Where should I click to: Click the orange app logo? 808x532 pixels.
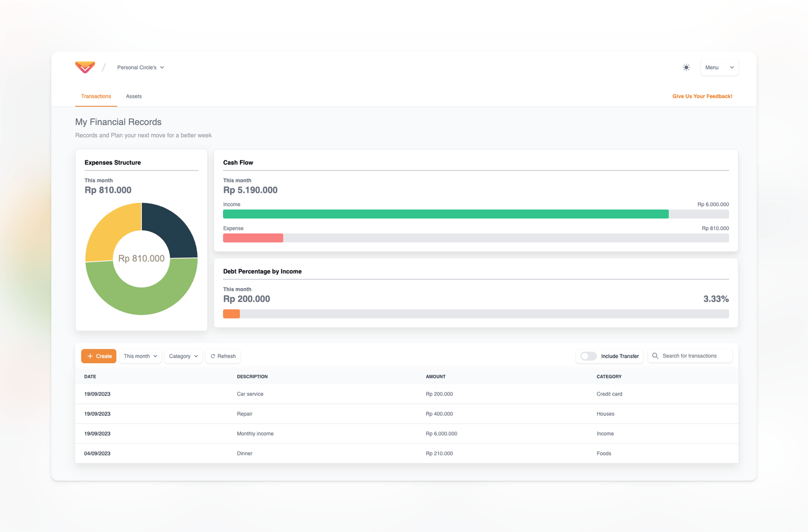[x=85, y=67]
